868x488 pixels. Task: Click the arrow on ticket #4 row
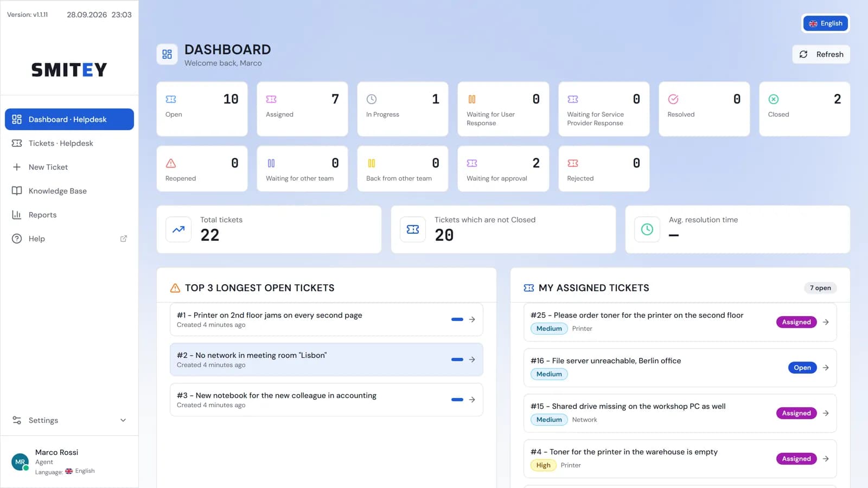tap(826, 459)
